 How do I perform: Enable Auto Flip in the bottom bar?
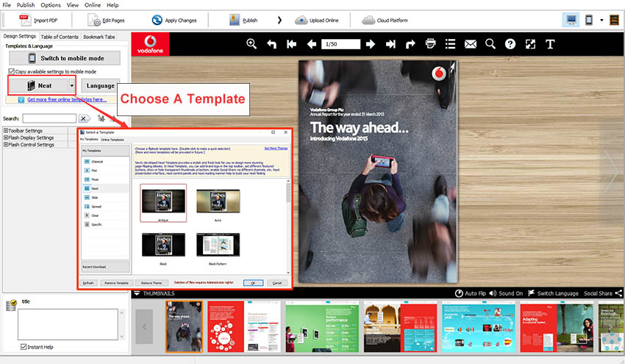(x=475, y=293)
